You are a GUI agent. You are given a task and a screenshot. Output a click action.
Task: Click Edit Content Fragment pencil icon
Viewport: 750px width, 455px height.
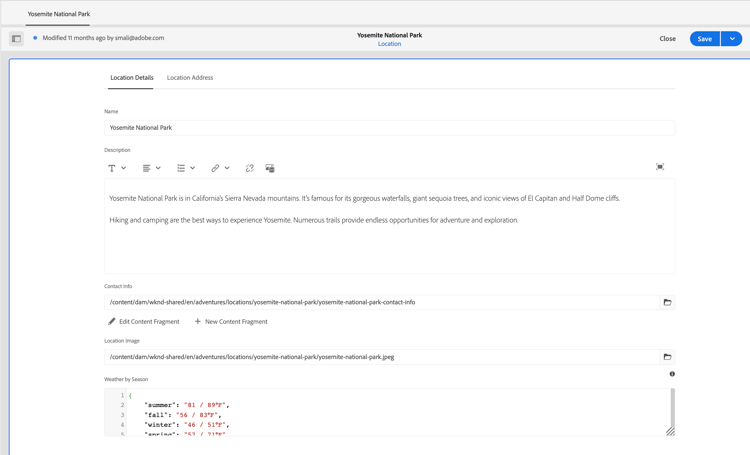(x=111, y=322)
